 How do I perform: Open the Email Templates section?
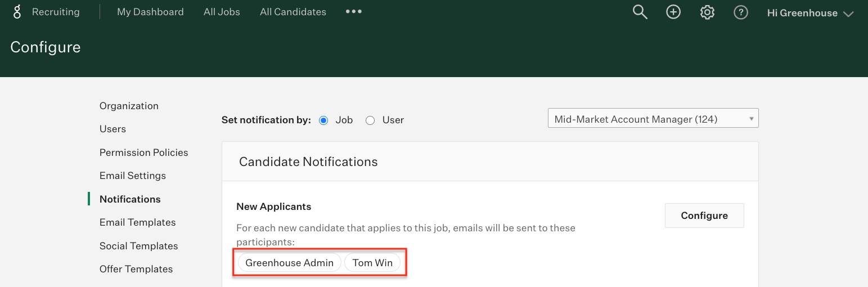click(x=138, y=222)
